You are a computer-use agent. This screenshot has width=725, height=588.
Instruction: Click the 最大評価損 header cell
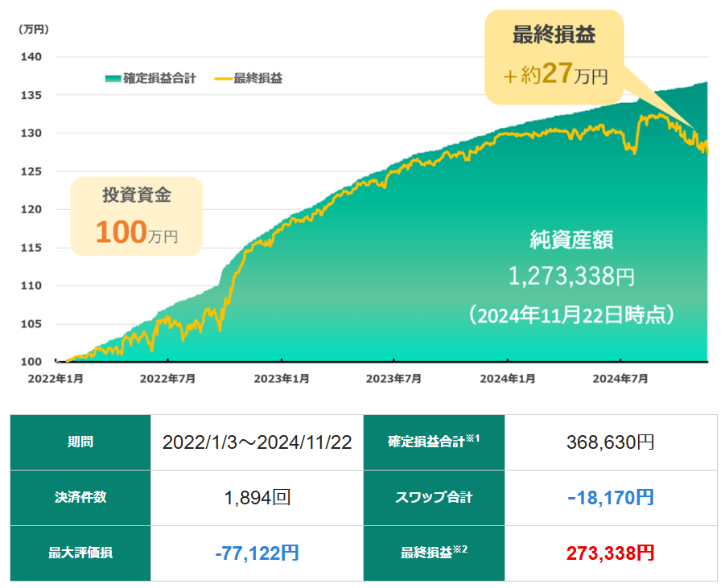[x=80, y=553]
